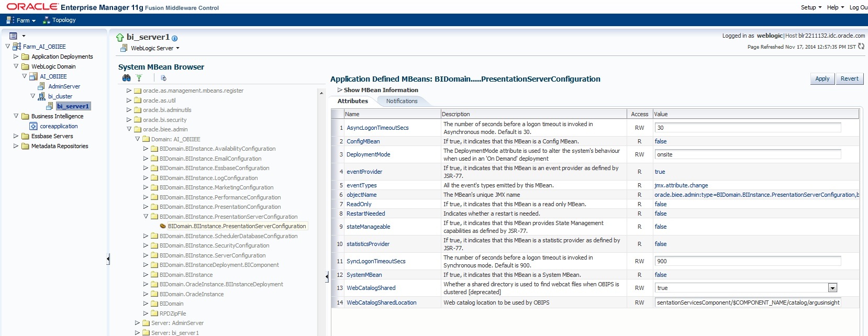Collapse left navigation pane splitter arrow
The width and height of the screenshot is (868, 336).
[108, 259]
